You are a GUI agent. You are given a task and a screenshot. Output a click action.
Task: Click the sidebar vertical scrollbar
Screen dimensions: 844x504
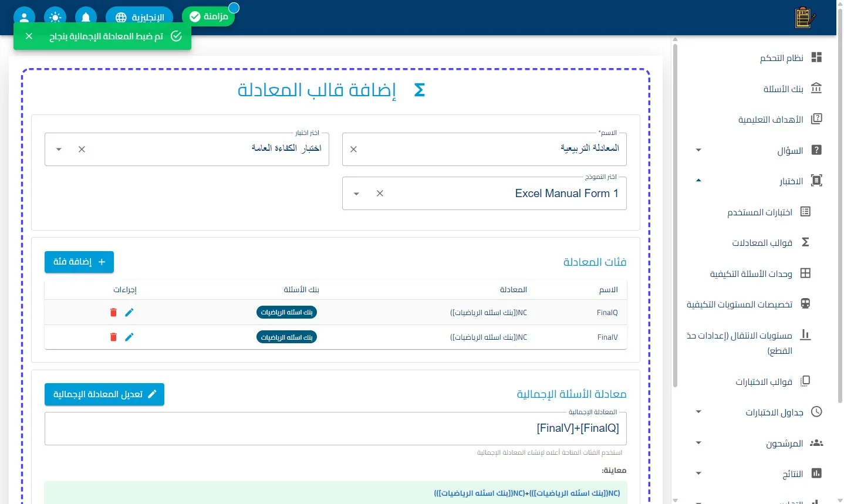pos(675,215)
